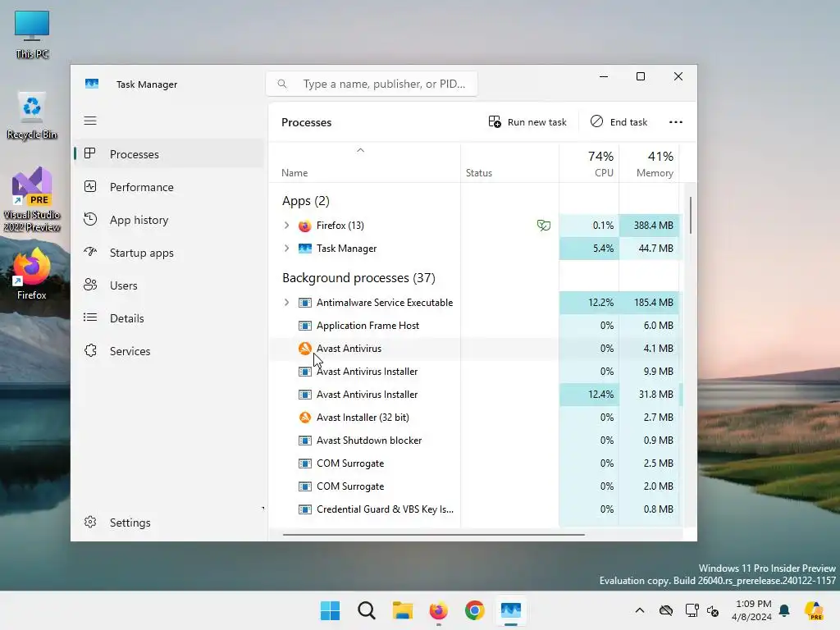Click the Firefox icon in process list
The width and height of the screenshot is (840, 630).
tap(305, 226)
